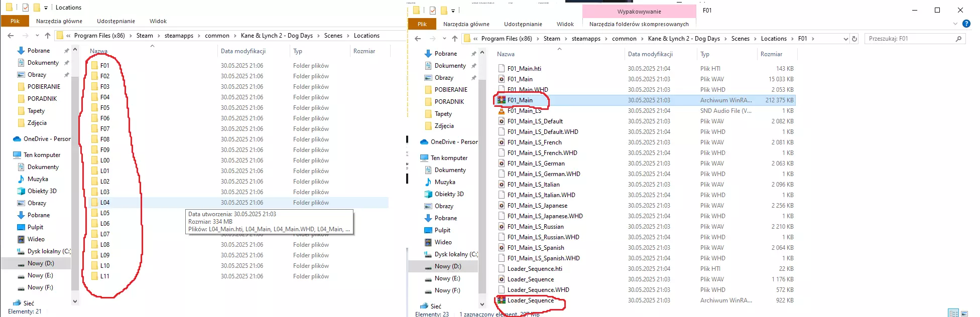Go up one level in F01 window
Screen dimensions: 980x317
tap(455, 39)
